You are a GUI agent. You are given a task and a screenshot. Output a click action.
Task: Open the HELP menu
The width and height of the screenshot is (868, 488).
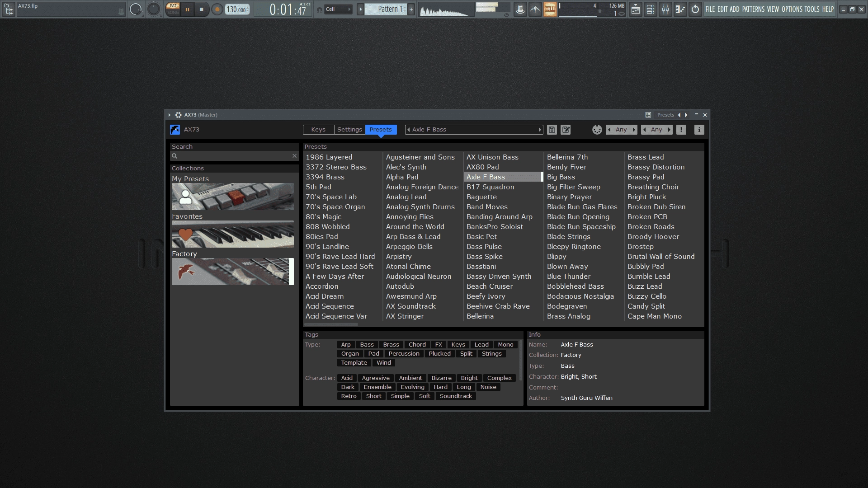point(828,9)
